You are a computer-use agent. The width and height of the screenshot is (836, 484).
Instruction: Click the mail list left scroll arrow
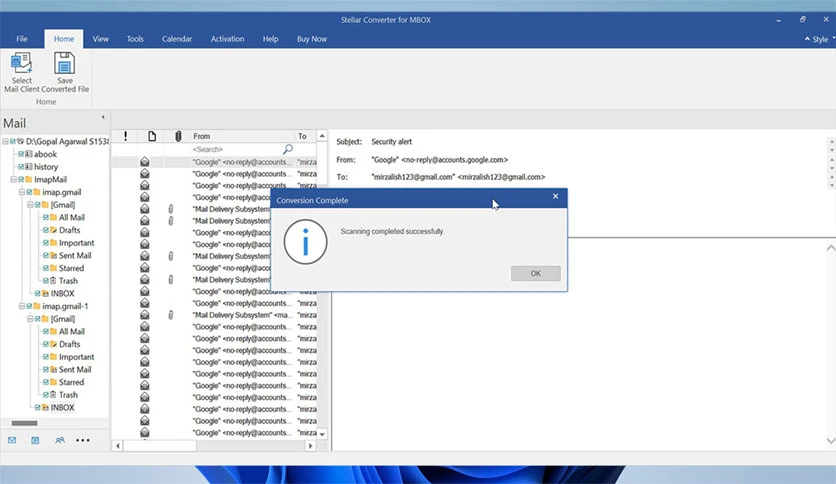tap(118, 446)
